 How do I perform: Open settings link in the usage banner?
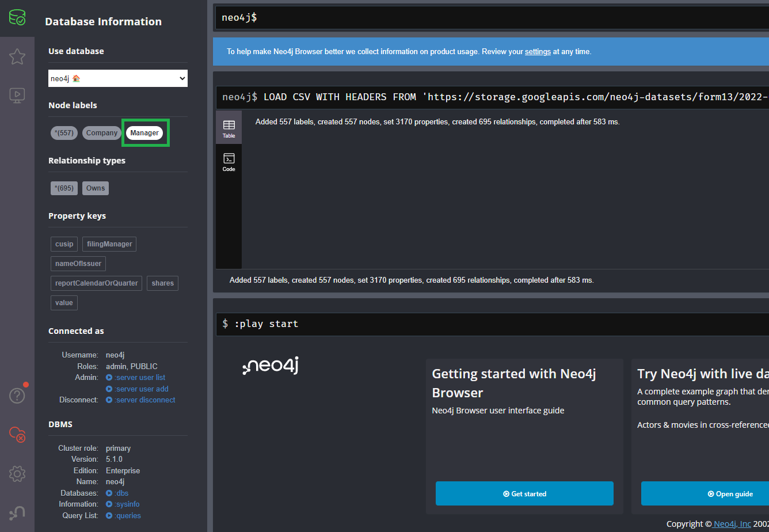tap(538, 51)
